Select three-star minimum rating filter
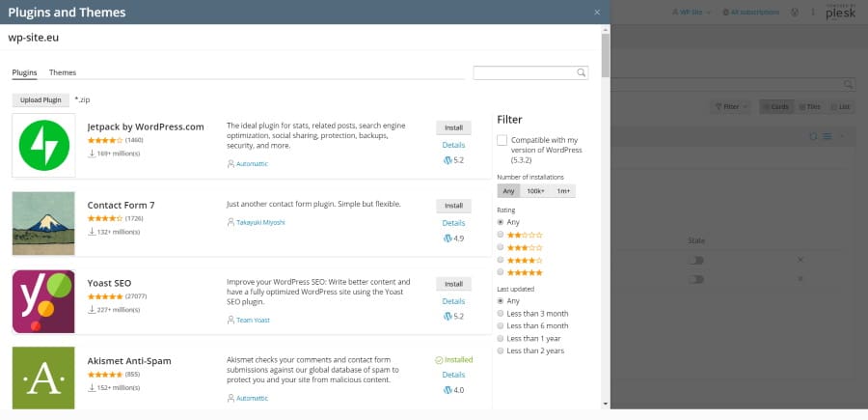Screen dimensions: 868x420 pos(501,247)
